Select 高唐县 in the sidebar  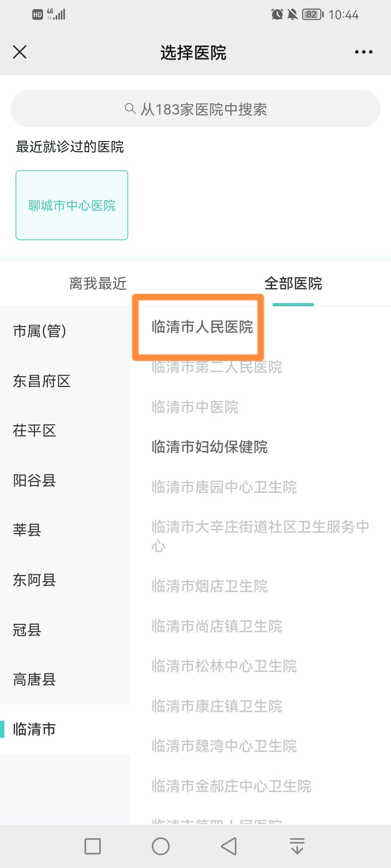[34, 680]
